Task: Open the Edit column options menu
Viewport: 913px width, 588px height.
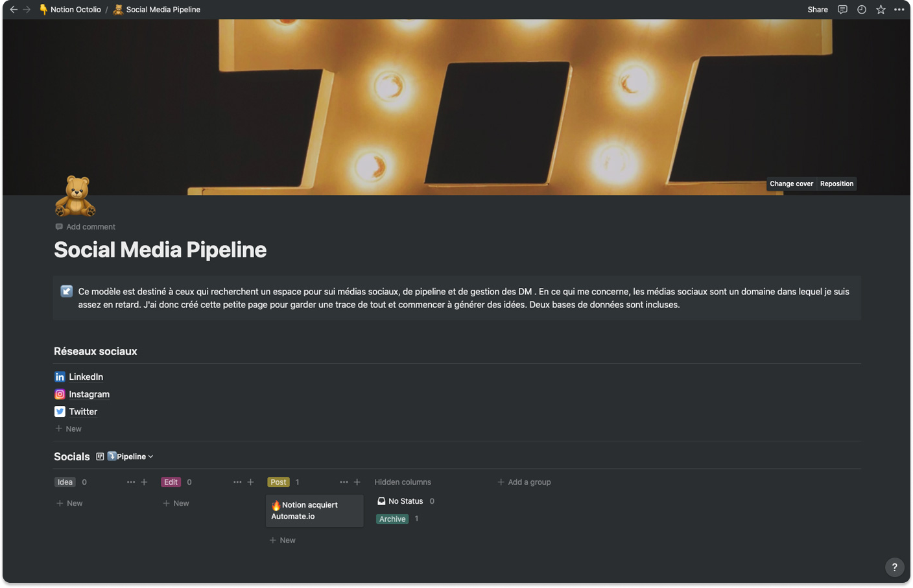Action: (237, 482)
